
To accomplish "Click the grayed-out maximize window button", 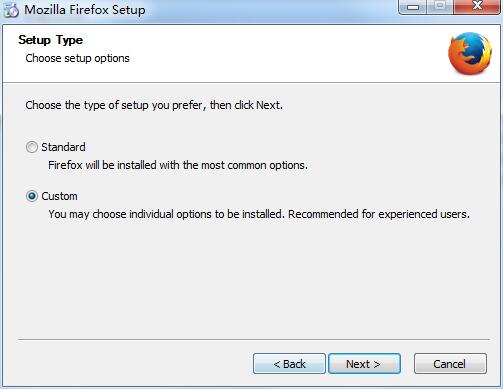I will coord(440,6).
